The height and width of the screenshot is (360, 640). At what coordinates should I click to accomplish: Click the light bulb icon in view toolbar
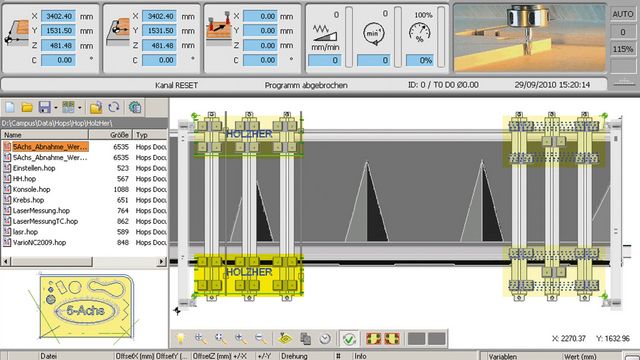point(180,338)
